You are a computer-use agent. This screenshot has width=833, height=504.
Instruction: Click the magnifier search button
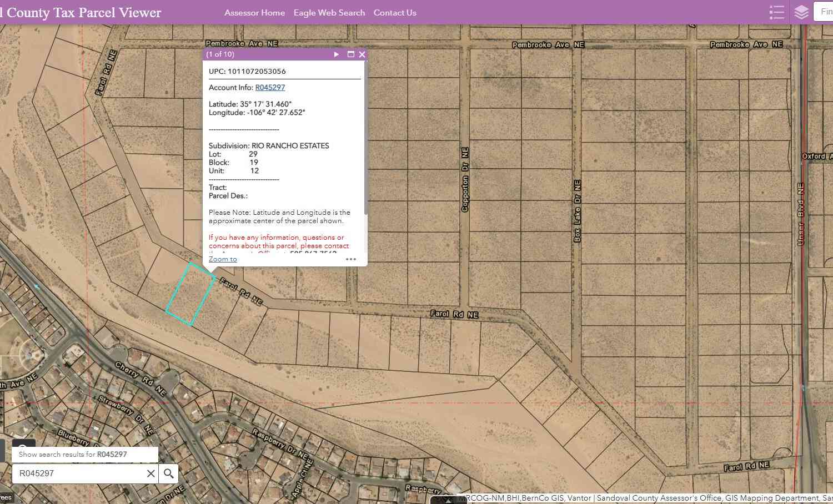(x=169, y=473)
